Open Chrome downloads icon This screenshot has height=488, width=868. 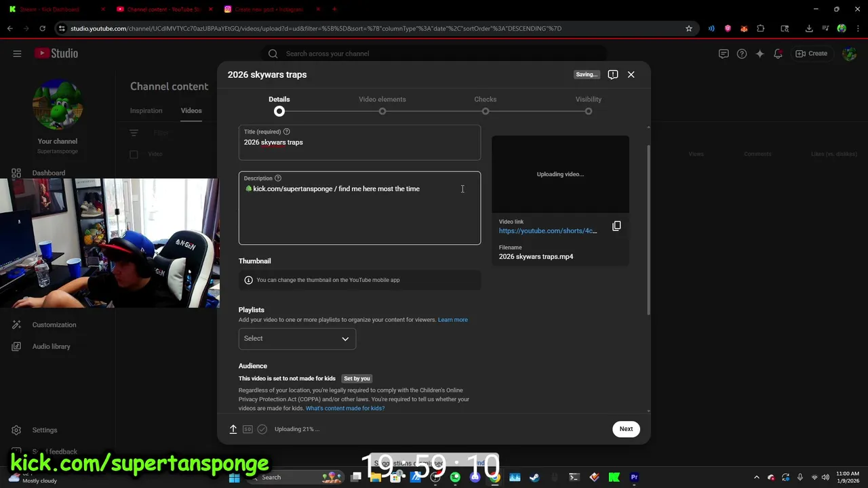click(809, 28)
